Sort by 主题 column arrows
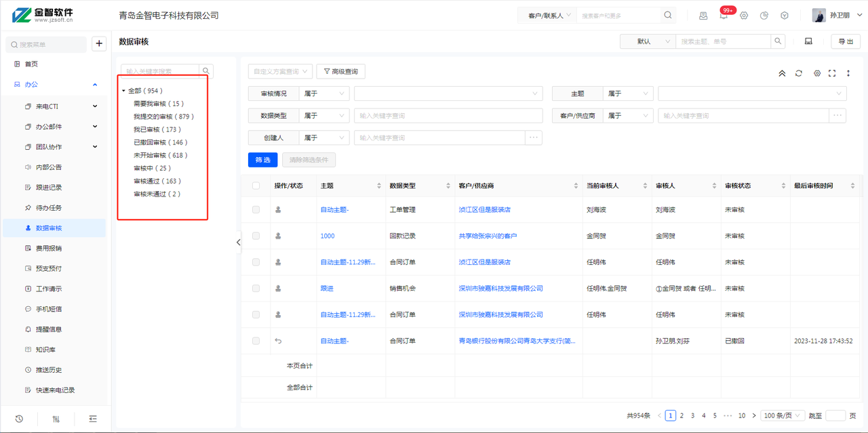 pos(379,186)
